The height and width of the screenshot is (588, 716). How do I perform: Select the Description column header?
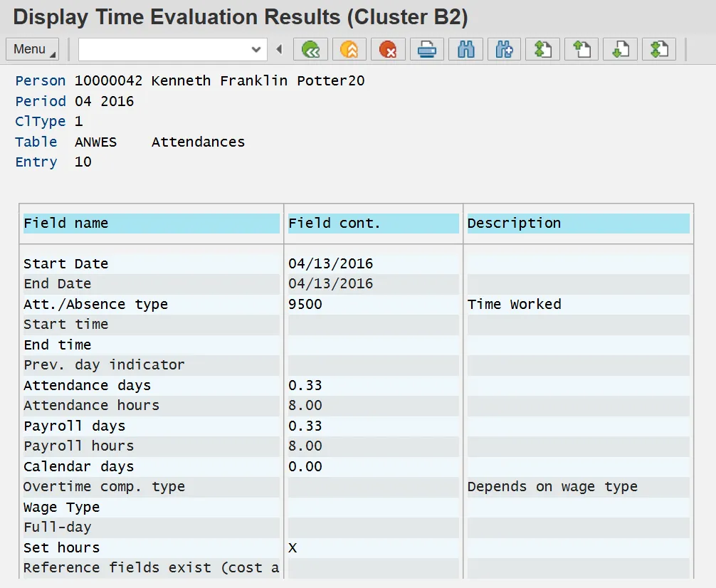(x=577, y=224)
